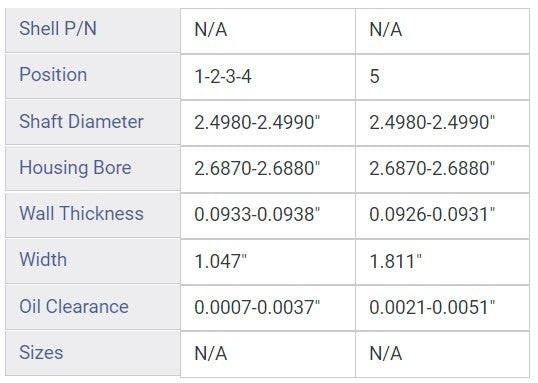Click the Oil Clearance row header
This screenshot has height=383, width=538.
pyautogui.click(x=93, y=307)
